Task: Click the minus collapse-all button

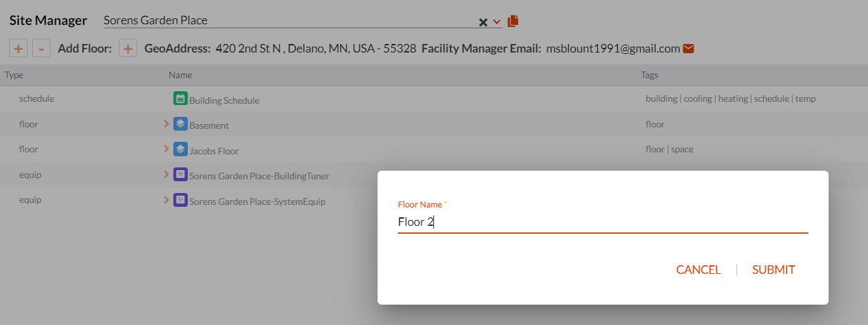Action: (x=41, y=49)
